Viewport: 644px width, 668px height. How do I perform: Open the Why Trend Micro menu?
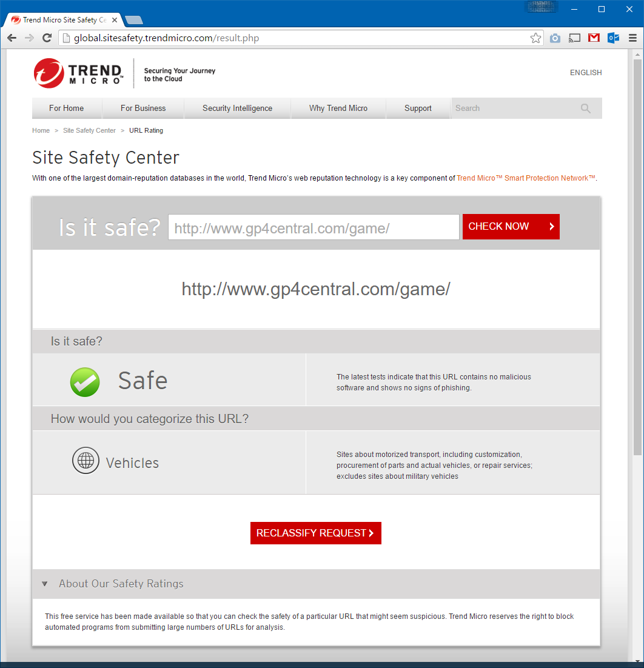tap(338, 109)
